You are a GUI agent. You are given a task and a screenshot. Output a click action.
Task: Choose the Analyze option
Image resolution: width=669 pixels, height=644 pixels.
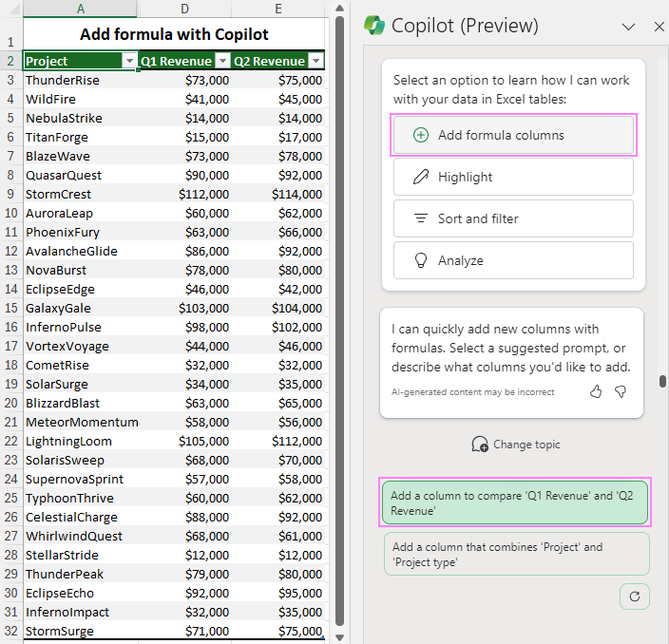(513, 260)
